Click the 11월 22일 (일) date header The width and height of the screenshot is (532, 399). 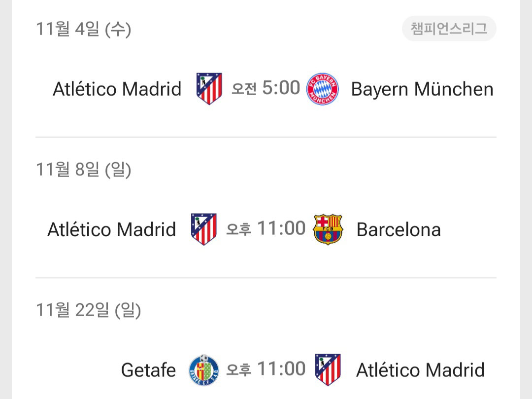[x=88, y=310]
